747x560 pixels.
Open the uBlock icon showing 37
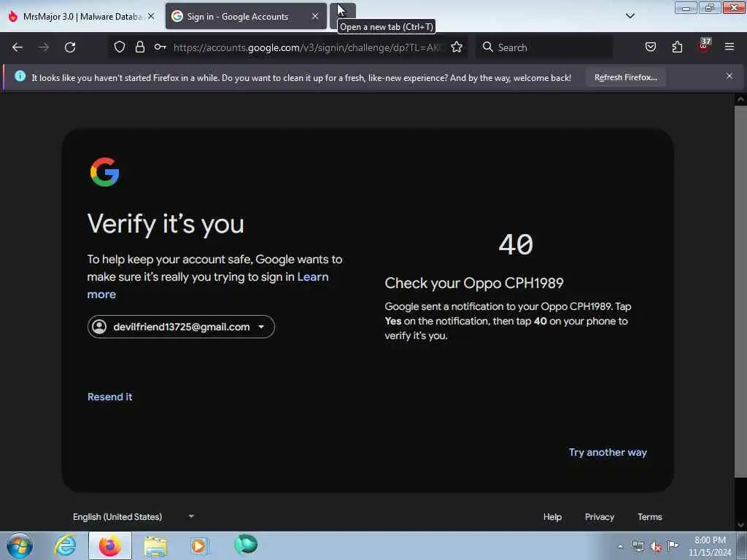(x=704, y=46)
